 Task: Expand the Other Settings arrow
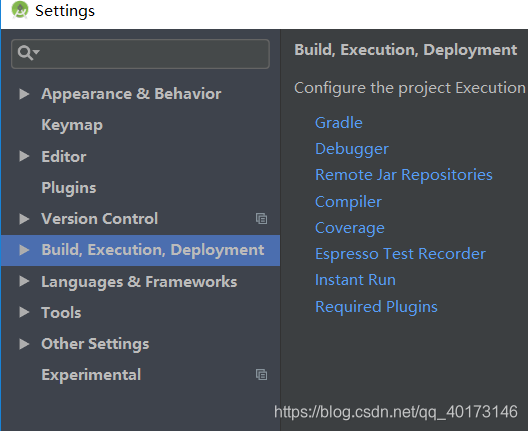point(24,344)
